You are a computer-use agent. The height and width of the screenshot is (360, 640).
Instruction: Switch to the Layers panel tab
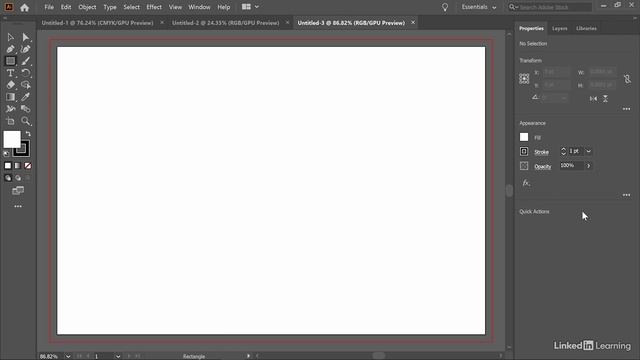560,29
